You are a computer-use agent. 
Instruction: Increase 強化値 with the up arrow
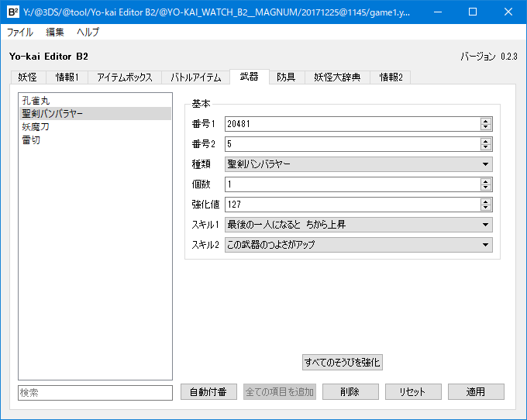486,201
